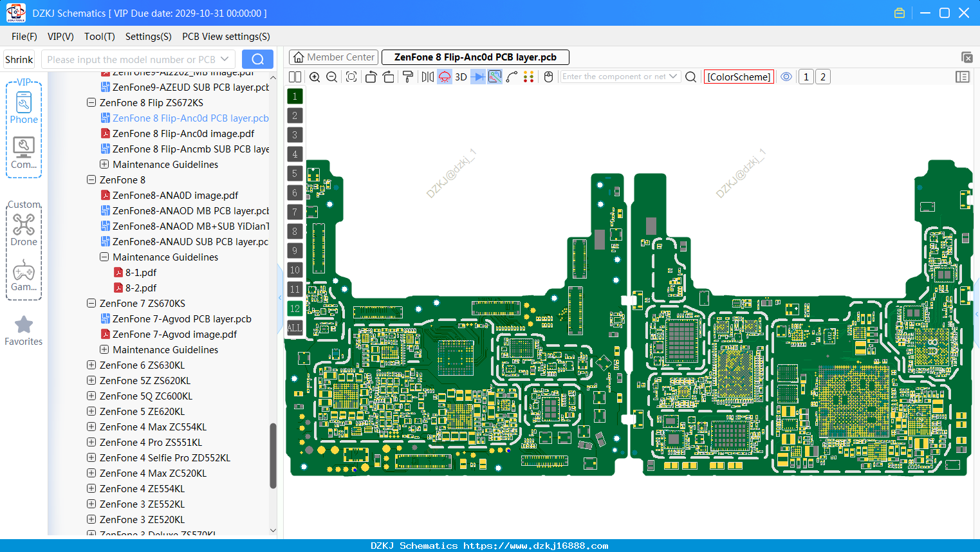980x552 pixels.
Task: Click the file tree vertical scrollbar
Action: [273, 455]
